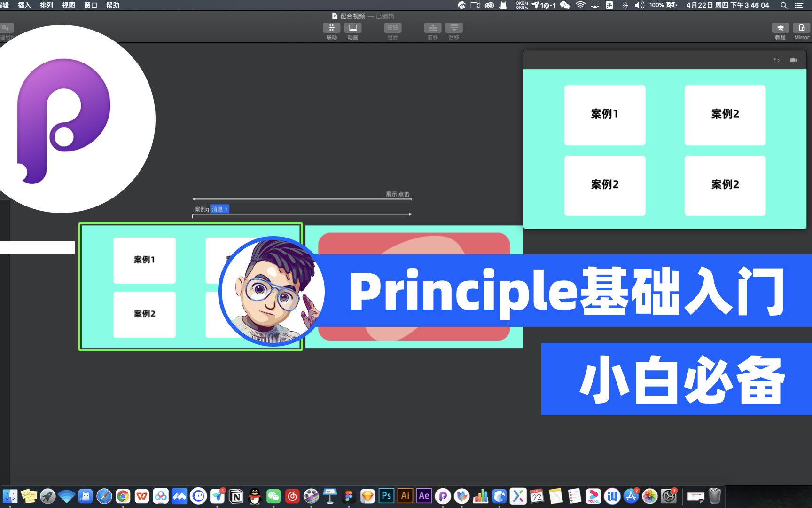Open Youku from the dock
812x508 pixels.
pos(593,496)
